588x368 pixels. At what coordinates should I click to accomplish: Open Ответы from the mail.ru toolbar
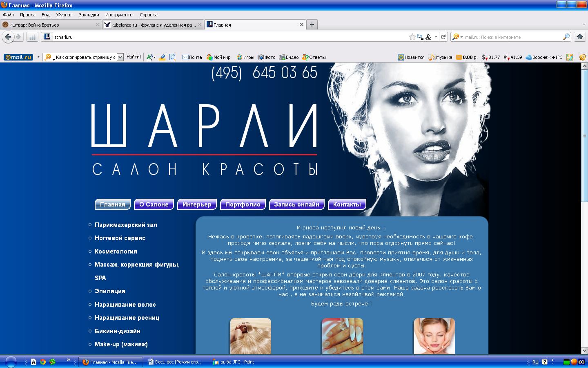coord(314,57)
